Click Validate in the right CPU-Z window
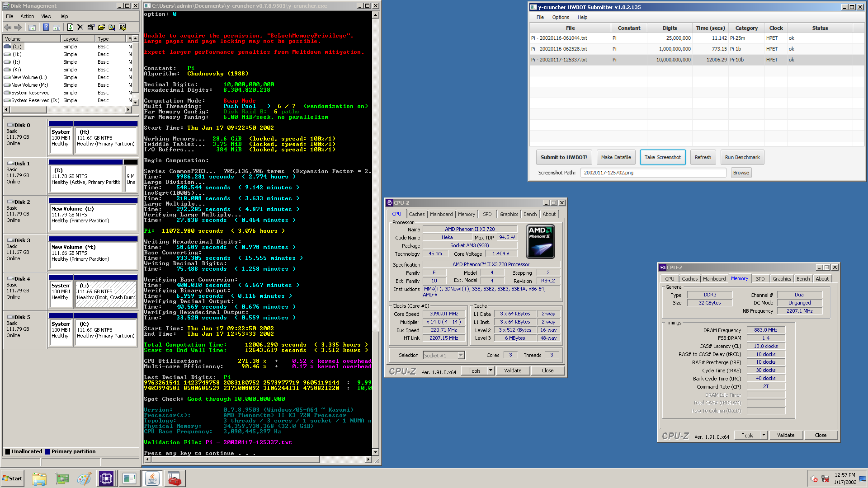The image size is (868, 488). (x=785, y=435)
